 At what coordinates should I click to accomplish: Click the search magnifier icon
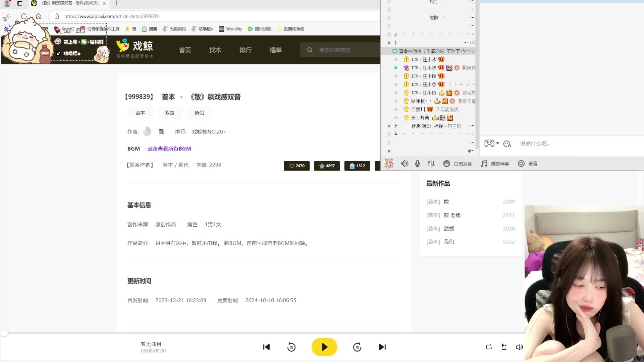pyautogui.click(x=310, y=50)
